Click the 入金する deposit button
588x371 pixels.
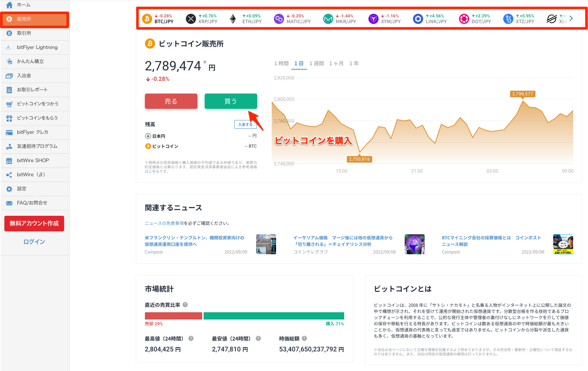(245, 124)
